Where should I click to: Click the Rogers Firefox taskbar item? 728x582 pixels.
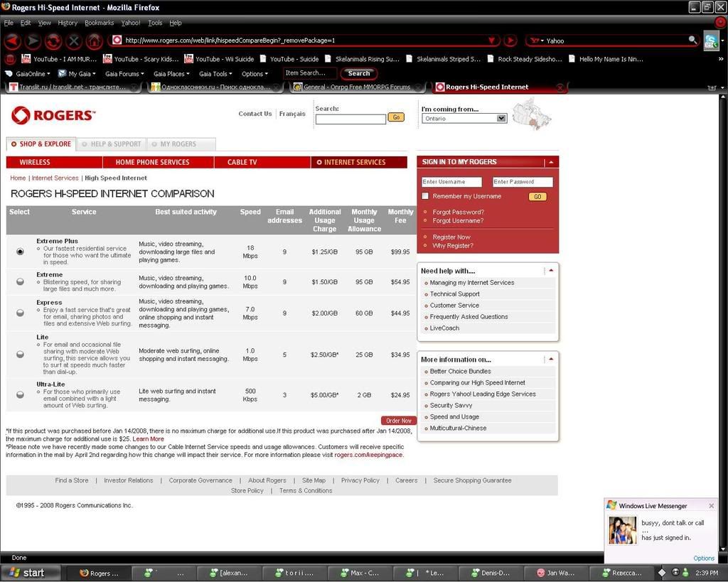(x=98, y=573)
